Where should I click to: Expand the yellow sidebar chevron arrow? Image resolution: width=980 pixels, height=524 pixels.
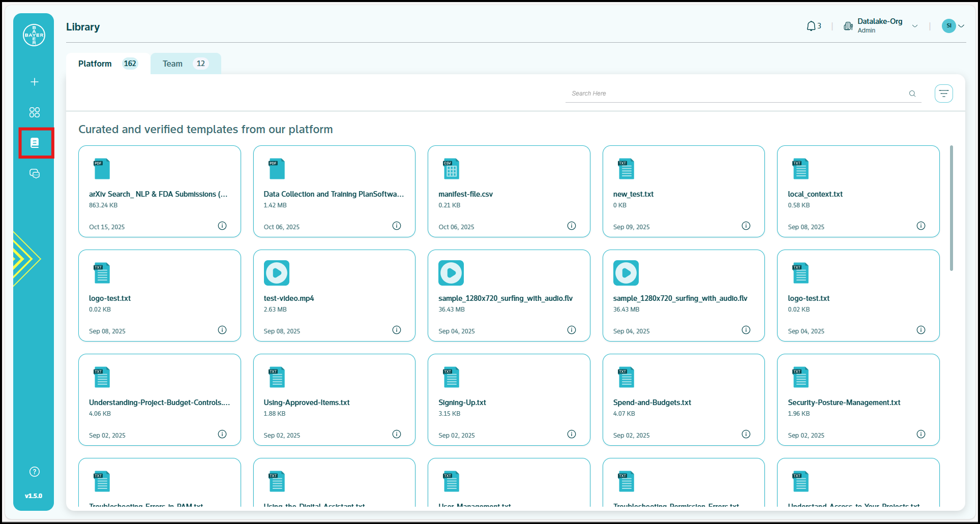(24, 259)
